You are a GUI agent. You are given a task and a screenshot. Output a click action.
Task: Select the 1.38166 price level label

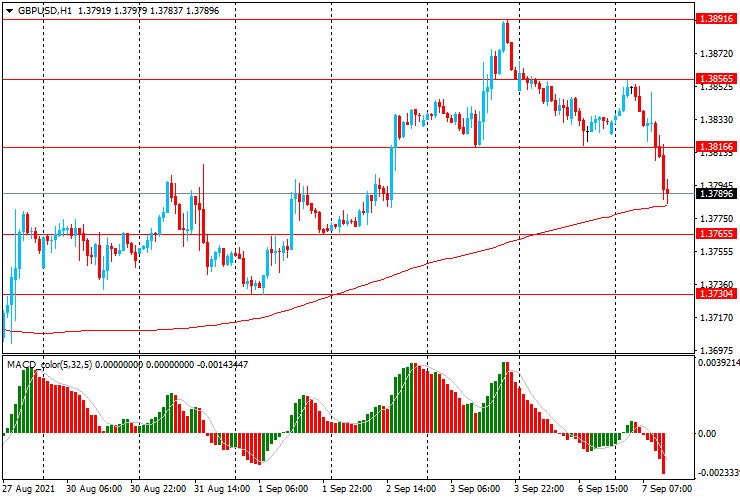(716, 146)
